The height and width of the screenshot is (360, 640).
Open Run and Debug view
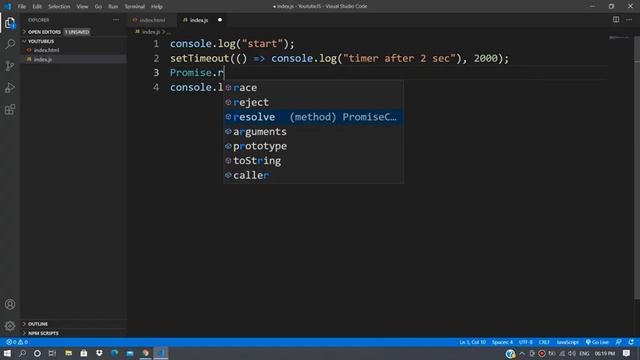pos(10,87)
